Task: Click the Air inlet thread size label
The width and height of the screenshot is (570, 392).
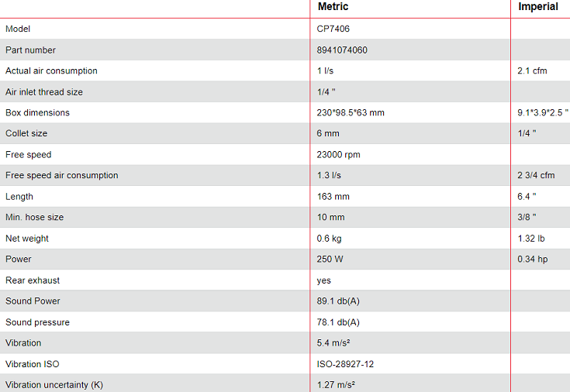Action: click(44, 92)
